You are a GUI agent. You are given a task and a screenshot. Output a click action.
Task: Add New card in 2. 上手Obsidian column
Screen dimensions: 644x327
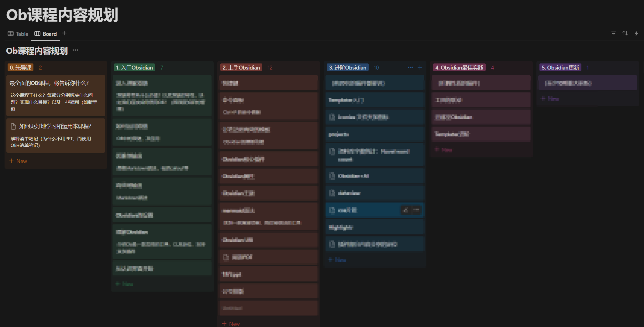click(231, 324)
